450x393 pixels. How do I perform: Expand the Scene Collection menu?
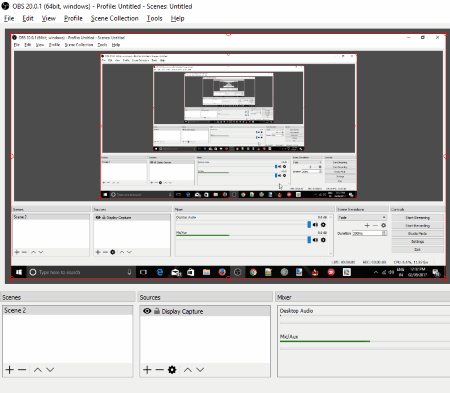point(114,18)
